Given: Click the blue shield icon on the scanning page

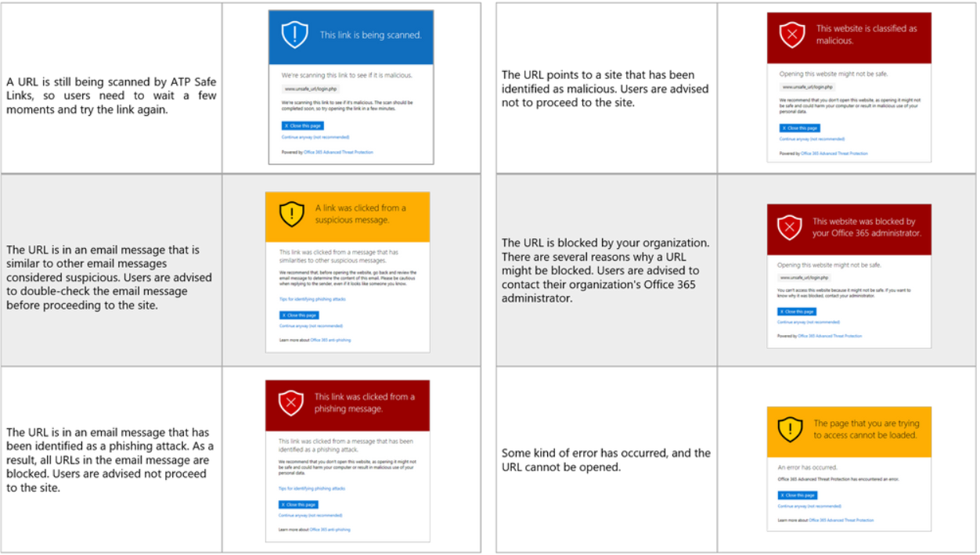Looking at the screenshot, I should pos(294,35).
